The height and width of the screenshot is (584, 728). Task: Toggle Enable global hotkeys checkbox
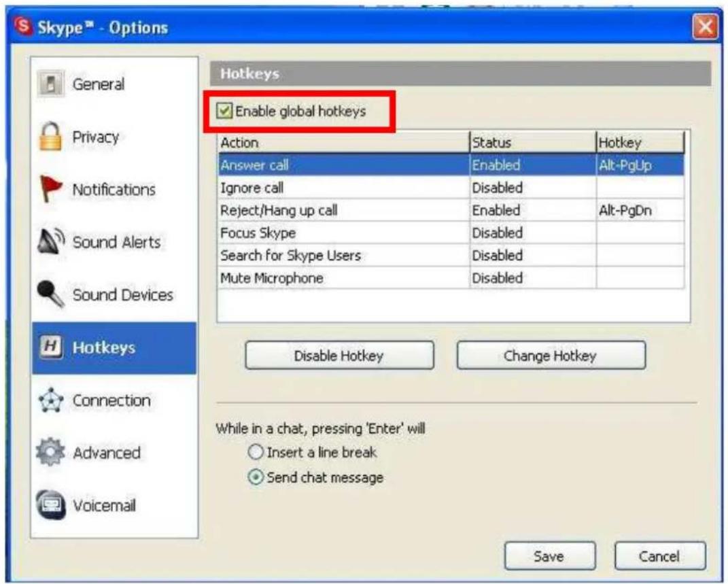[x=224, y=111]
